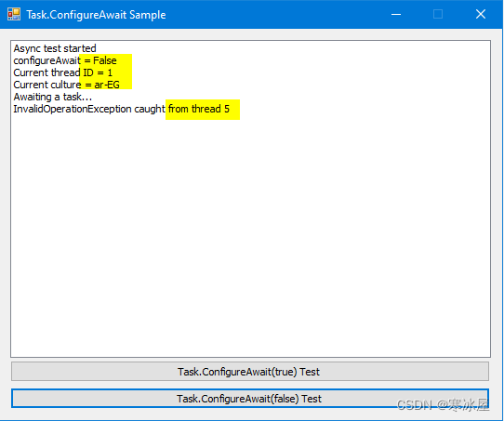Select the 'Async test started' line
Screen dimensions: 504x421
[55, 48]
